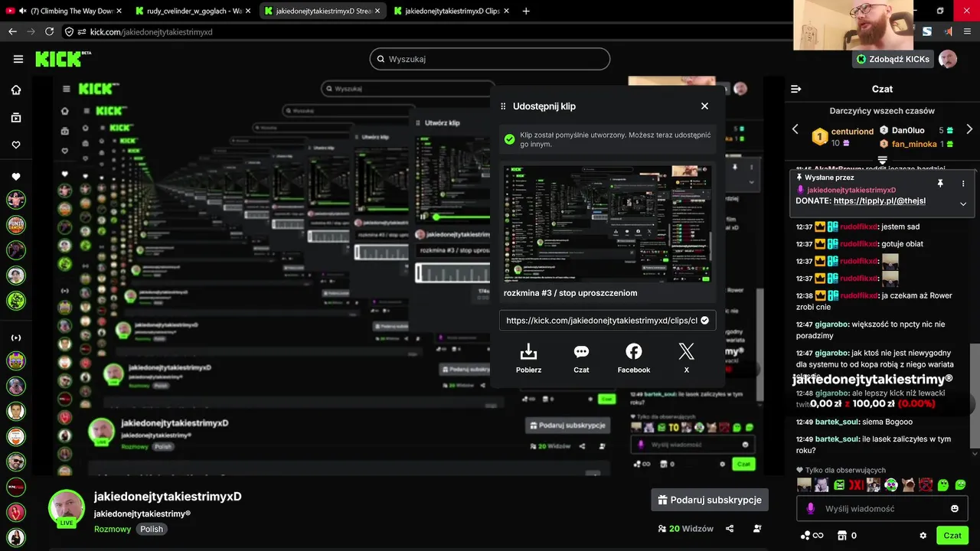
Task: Share the stream with the share icon
Action: tap(730, 529)
